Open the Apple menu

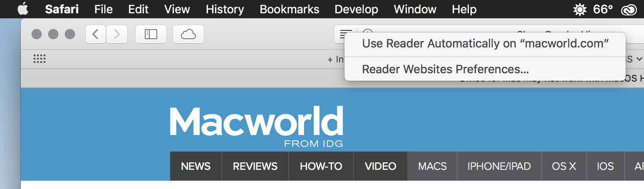tap(22, 8)
